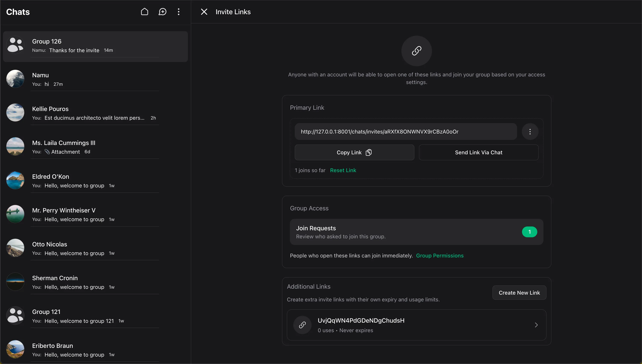Open primary link options three-dot menu
The width and height of the screenshot is (642, 364).
pos(530,132)
